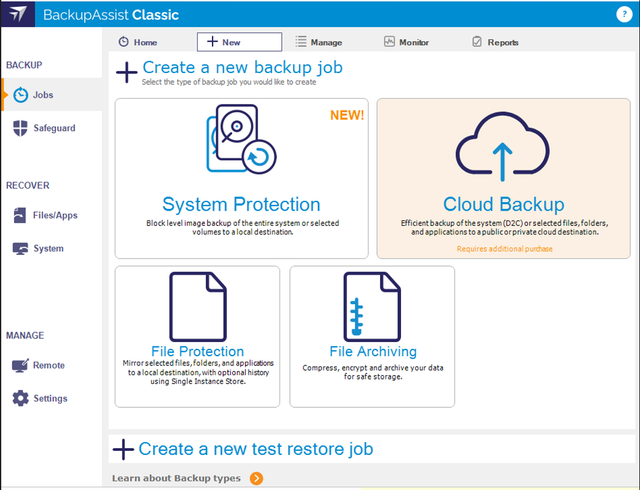Open Safeguard shield in sidebar
The height and width of the screenshot is (490, 640).
(x=45, y=128)
